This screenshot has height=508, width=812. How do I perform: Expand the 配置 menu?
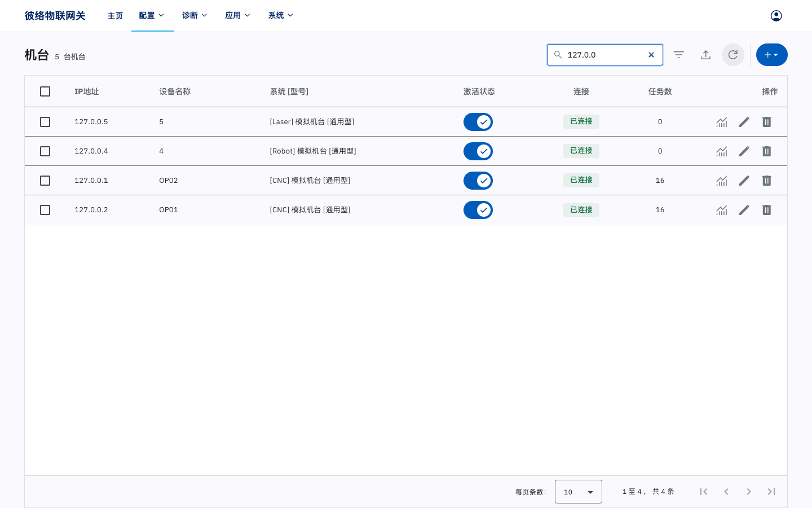(x=152, y=16)
